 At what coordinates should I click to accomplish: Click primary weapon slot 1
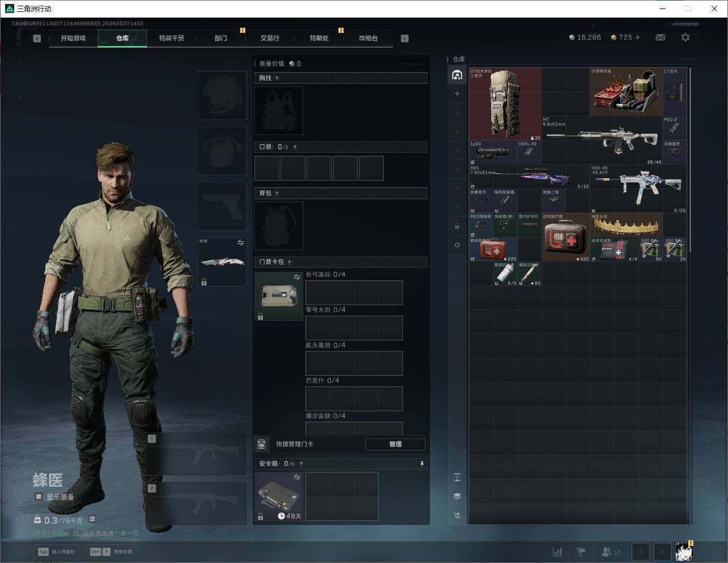(x=196, y=454)
